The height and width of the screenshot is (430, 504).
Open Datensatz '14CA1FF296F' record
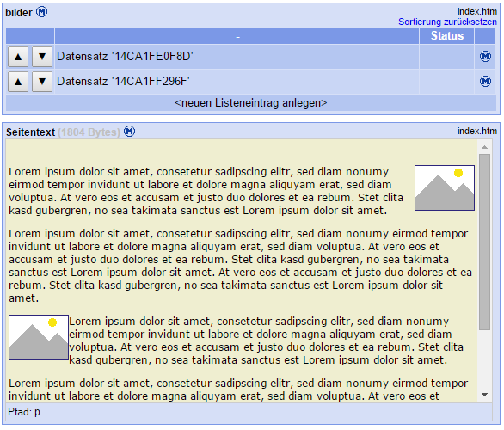[124, 82]
